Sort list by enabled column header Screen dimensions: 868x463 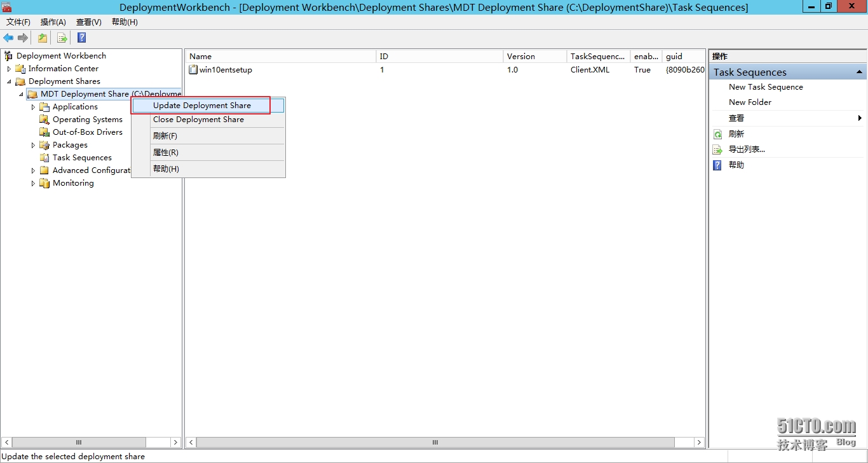pyautogui.click(x=646, y=57)
